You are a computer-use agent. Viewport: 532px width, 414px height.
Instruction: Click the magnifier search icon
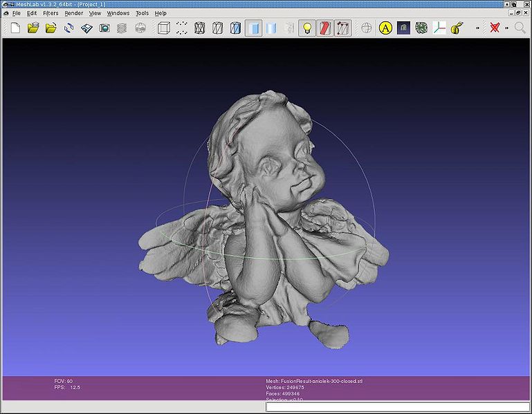pyautogui.click(x=520, y=28)
